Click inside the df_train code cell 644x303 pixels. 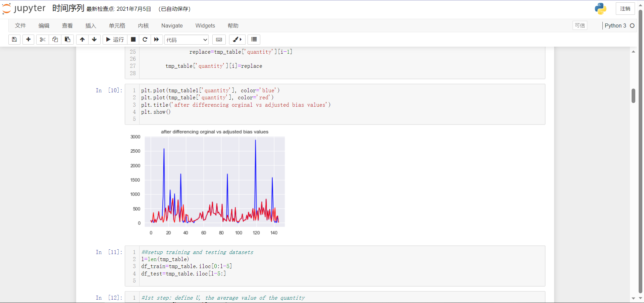coord(342,266)
